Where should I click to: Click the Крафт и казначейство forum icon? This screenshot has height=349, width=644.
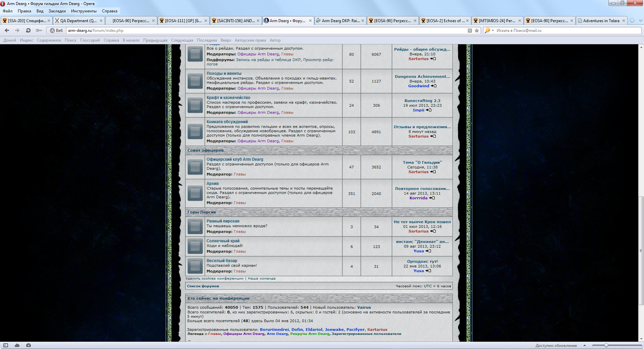tap(195, 105)
